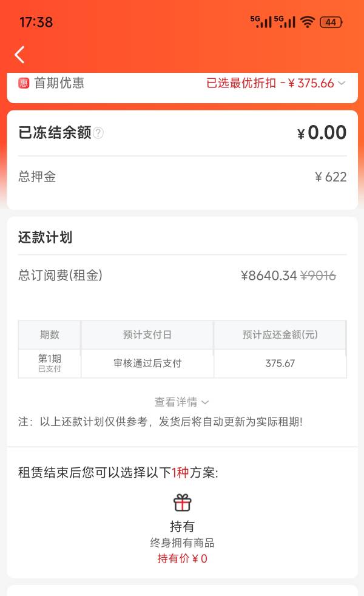The width and height of the screenshot is (364, 596).
Task: Tap the first 5G signal icon
Action: [x=261, y=22]
